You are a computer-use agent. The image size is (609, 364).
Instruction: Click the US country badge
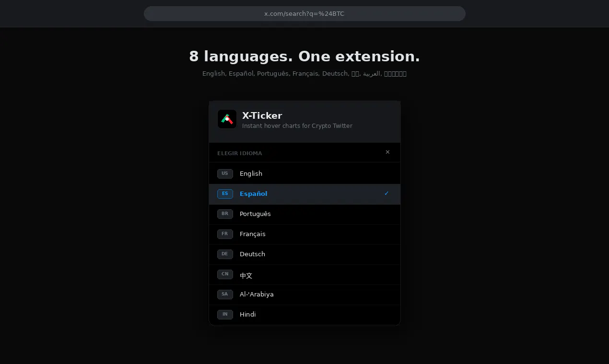click(225, 174)
